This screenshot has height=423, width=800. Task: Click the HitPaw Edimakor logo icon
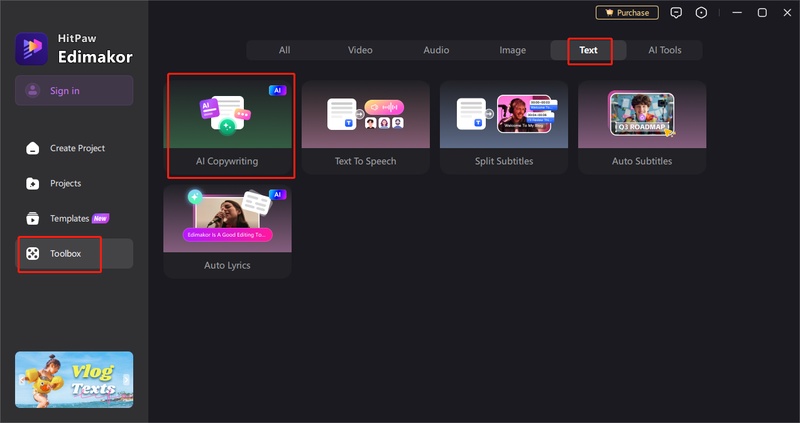click(x=31, y=49)
